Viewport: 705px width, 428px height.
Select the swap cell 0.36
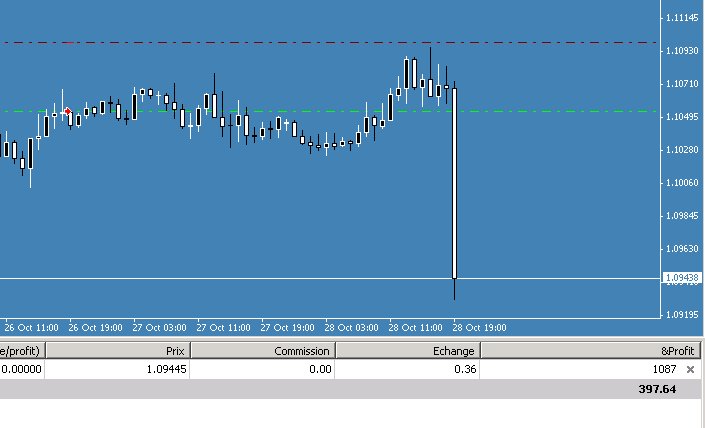(x=465, y=369)
